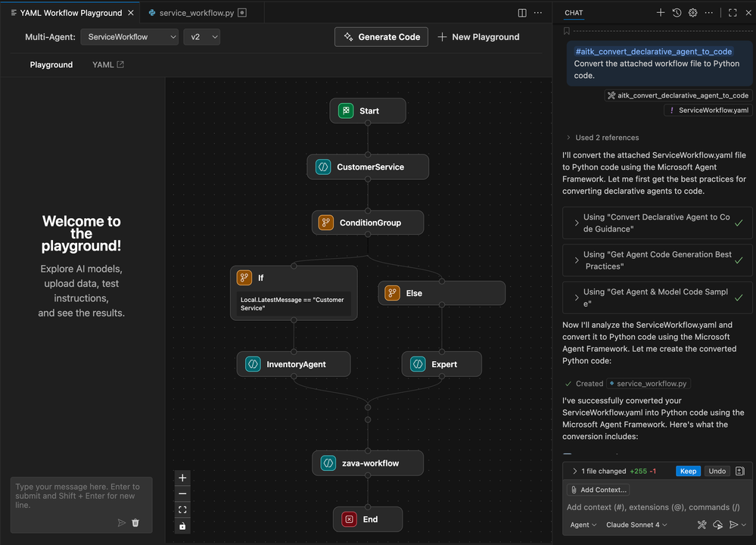Screen dimensions: 756x545
Task: Open the v2 version dropdown
Action: pyautogui.click(x=201, y=37)
